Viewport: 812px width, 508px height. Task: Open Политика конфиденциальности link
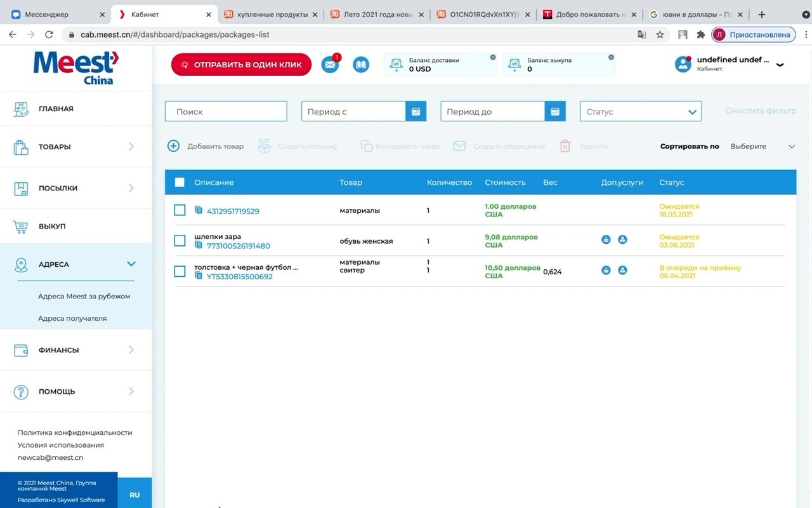(75, 432)
